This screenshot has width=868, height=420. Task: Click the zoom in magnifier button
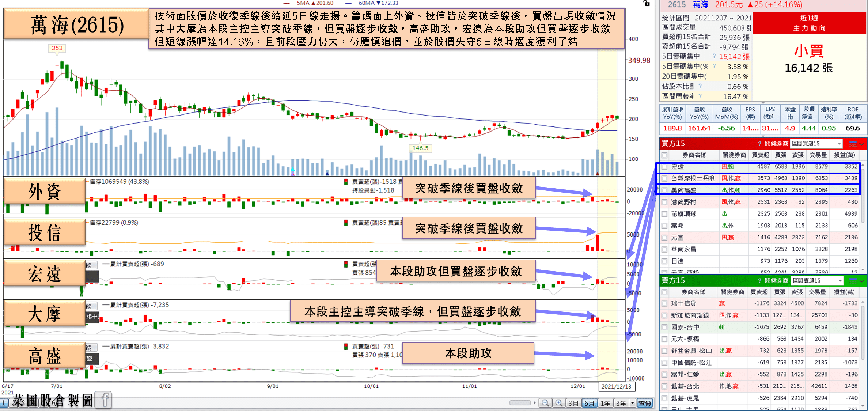(x=559, y=403)
